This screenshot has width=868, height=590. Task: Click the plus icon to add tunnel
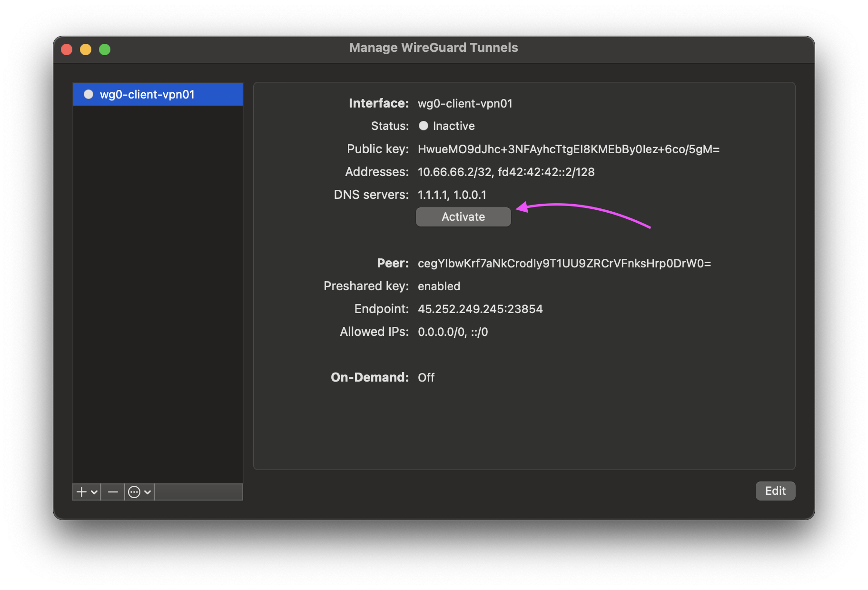point(82,492)
